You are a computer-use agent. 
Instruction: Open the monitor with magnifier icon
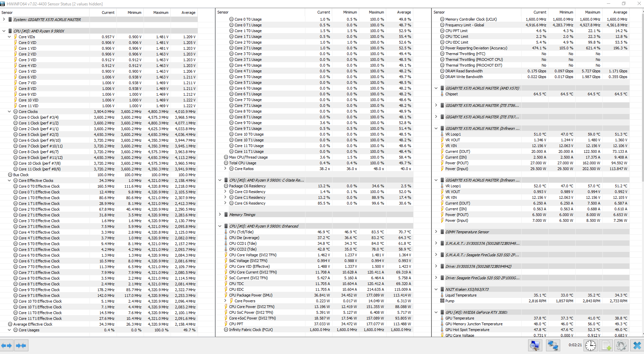[535, 346]
